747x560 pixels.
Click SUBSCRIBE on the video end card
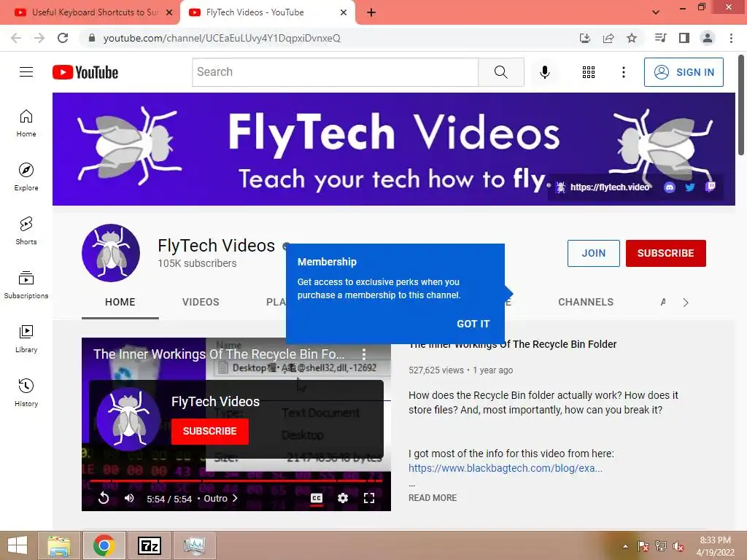point(209,431)
